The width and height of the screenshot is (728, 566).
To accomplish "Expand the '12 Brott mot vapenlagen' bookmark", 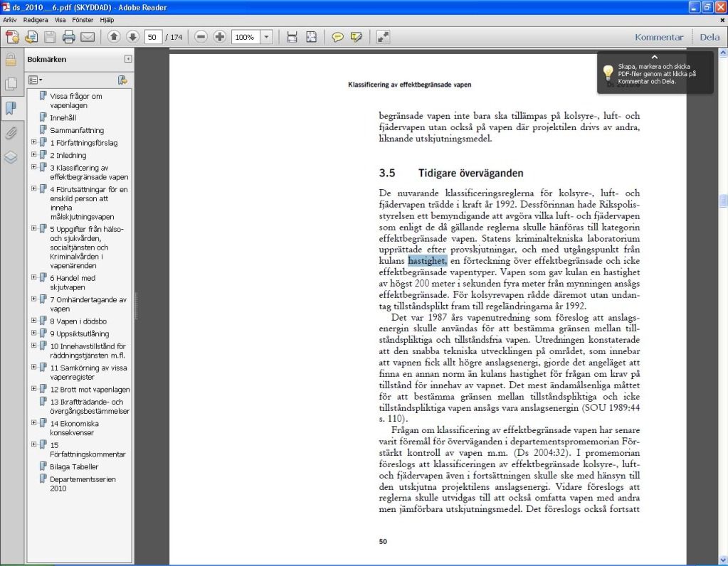I will (x=34, y=389).
